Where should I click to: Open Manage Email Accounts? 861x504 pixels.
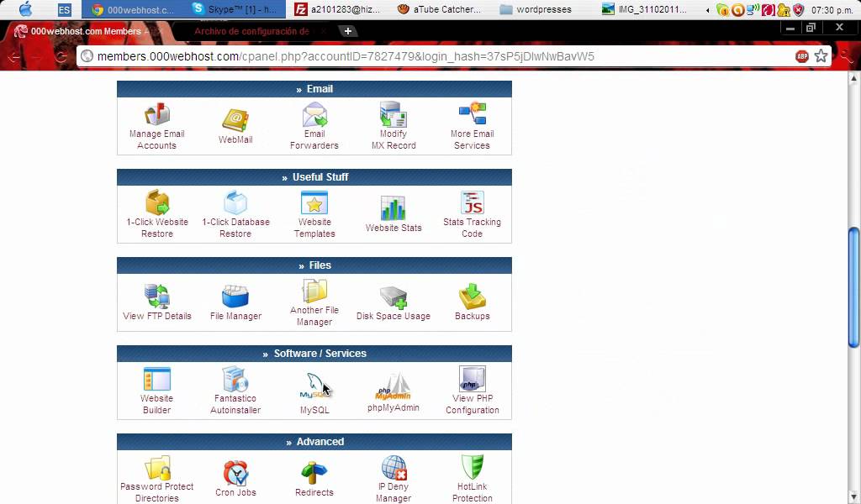click(x=156, y=127)
